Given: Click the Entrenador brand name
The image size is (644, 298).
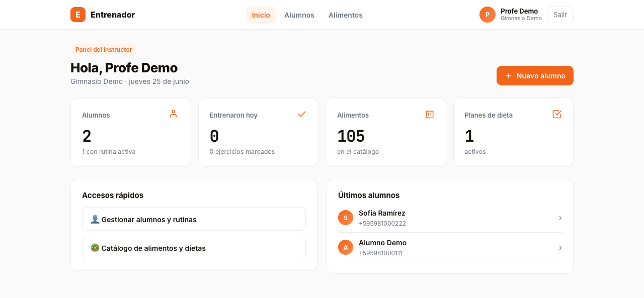Looking at the screenshot, I should (x=113, y=15).
